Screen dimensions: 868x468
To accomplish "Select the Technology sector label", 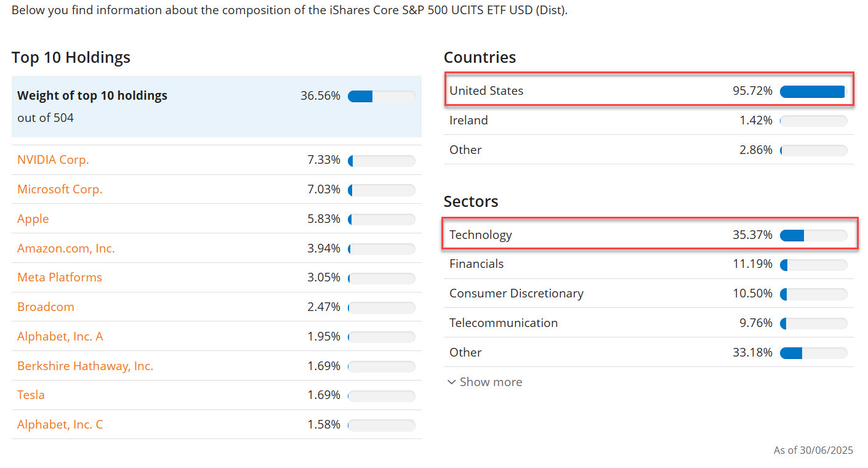I will (x=481, y=235).
